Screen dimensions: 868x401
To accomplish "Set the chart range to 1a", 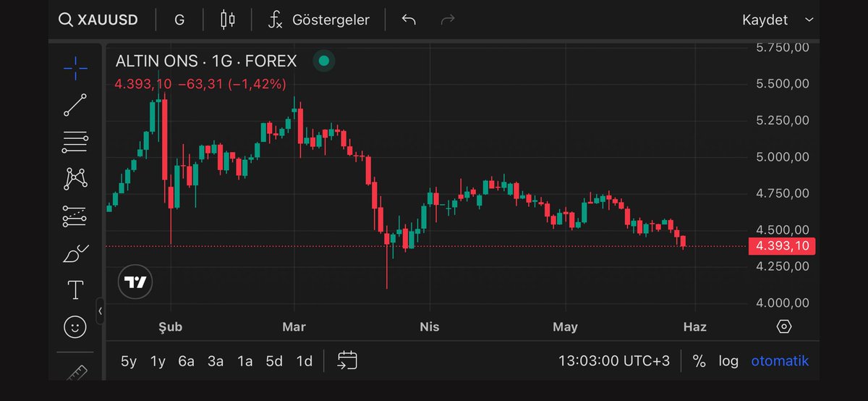I will 245,361.
